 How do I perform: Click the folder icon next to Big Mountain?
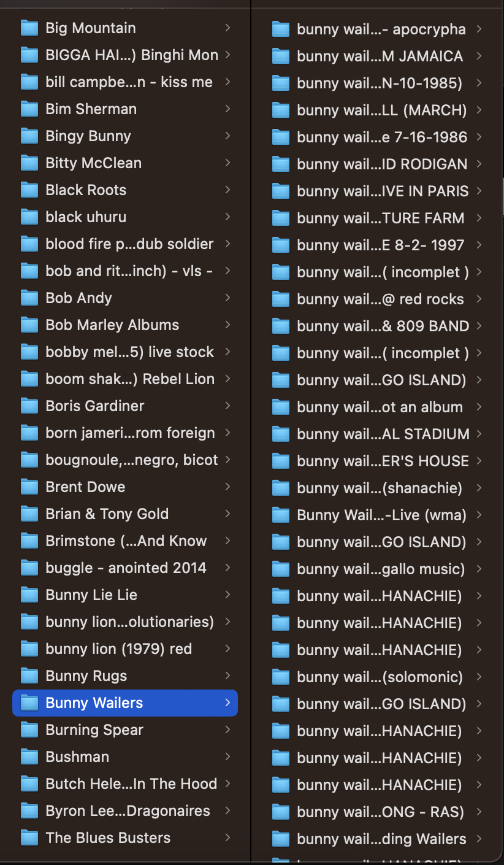pos(29,28)
